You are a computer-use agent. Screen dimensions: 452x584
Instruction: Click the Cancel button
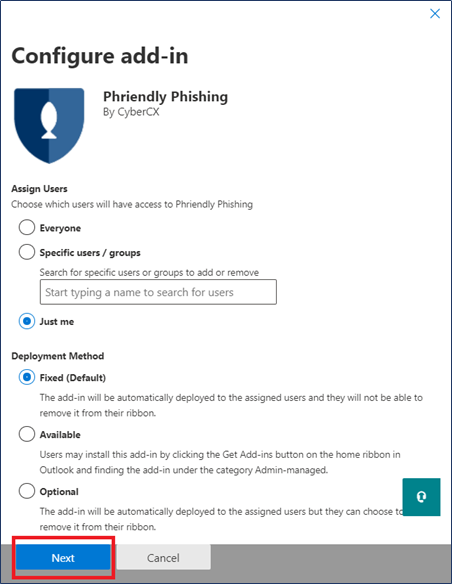click(x=163, y=558)
